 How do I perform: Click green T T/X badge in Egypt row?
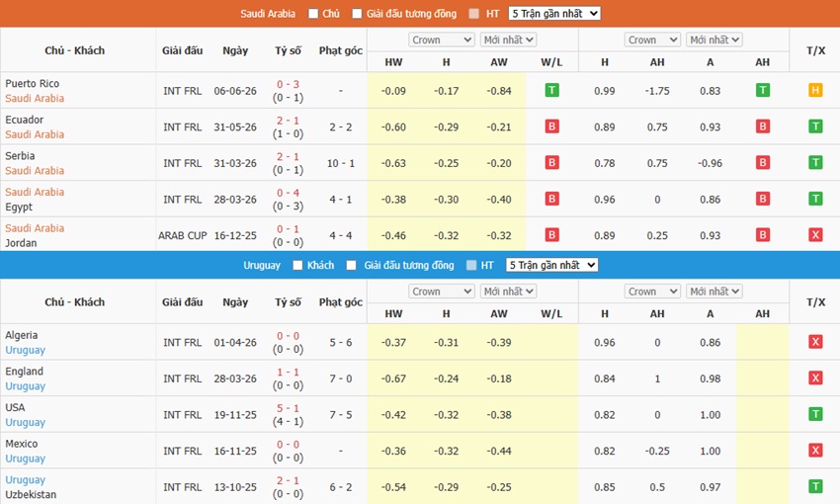815,199
